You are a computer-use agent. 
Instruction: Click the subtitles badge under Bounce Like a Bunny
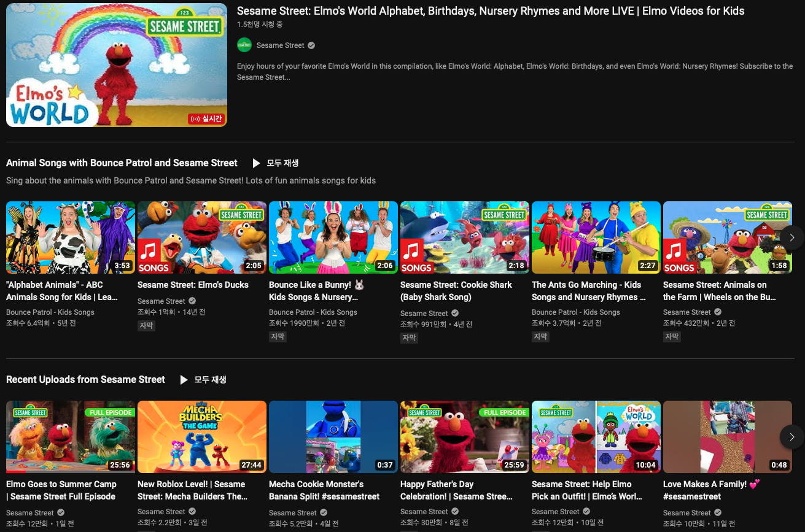click(278, 337)
